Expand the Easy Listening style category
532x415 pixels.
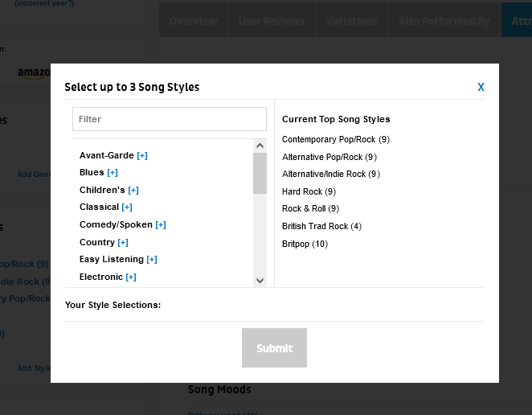point(152,260)
